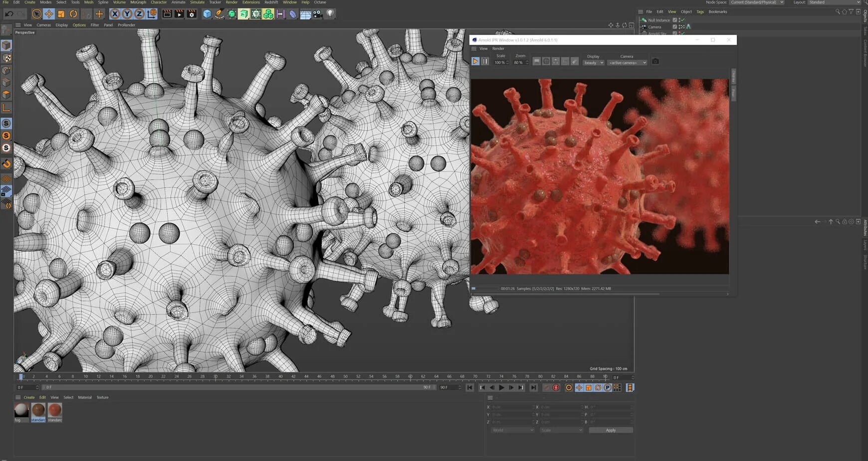Open the Node Space dropdown
Screen dimensions: 868x461
757,2
